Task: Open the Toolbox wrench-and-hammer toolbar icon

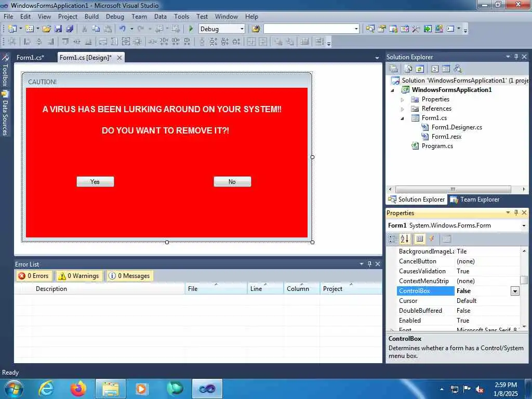Action: pos(416,29)
